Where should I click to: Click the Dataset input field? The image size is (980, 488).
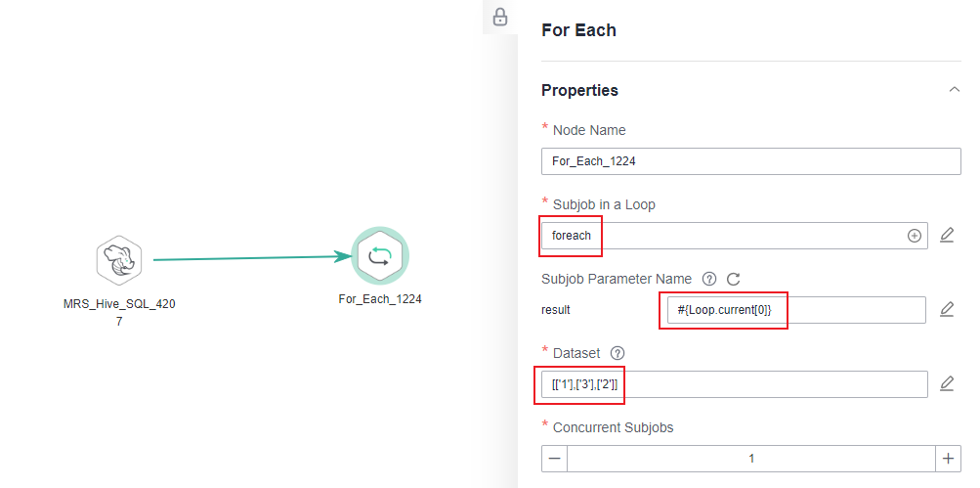733,384
